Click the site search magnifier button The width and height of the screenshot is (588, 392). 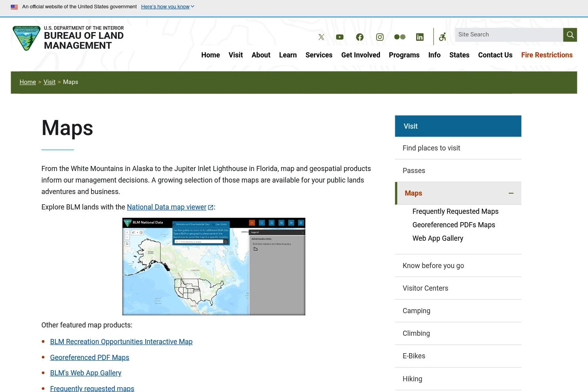[570, 35]
